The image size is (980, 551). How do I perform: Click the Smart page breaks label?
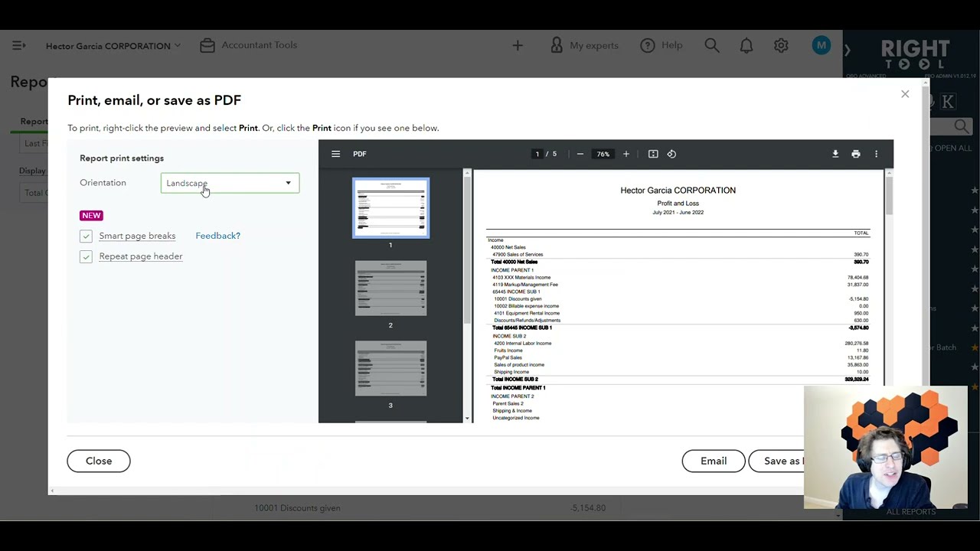pyautogui.click(x=137, y=236)
